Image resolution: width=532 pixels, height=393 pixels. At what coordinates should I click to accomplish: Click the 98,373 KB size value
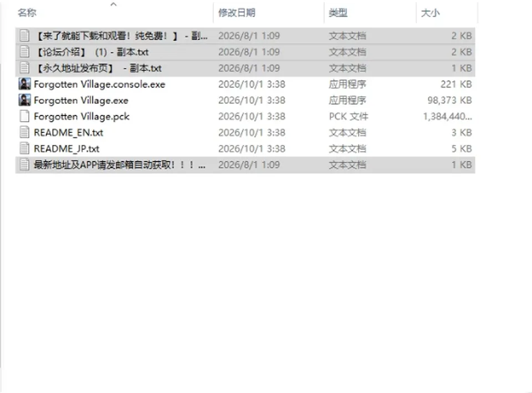point(449,100)
